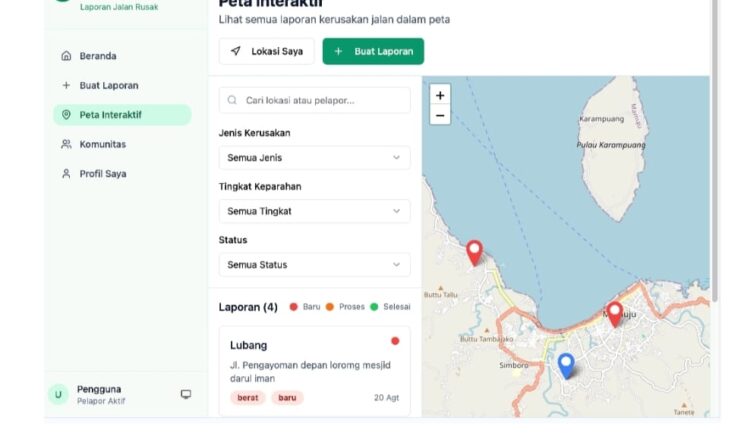Zoom in the map with plus button

(x=440, y=95)
